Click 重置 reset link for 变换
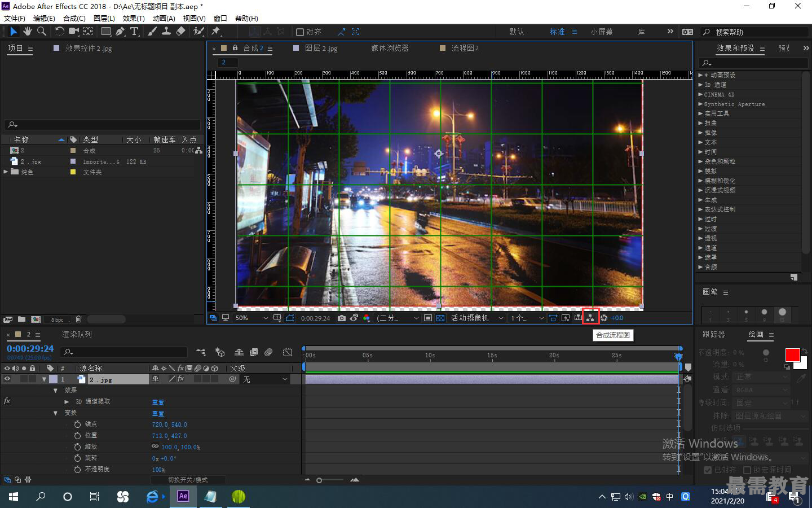 pos(158,413)
